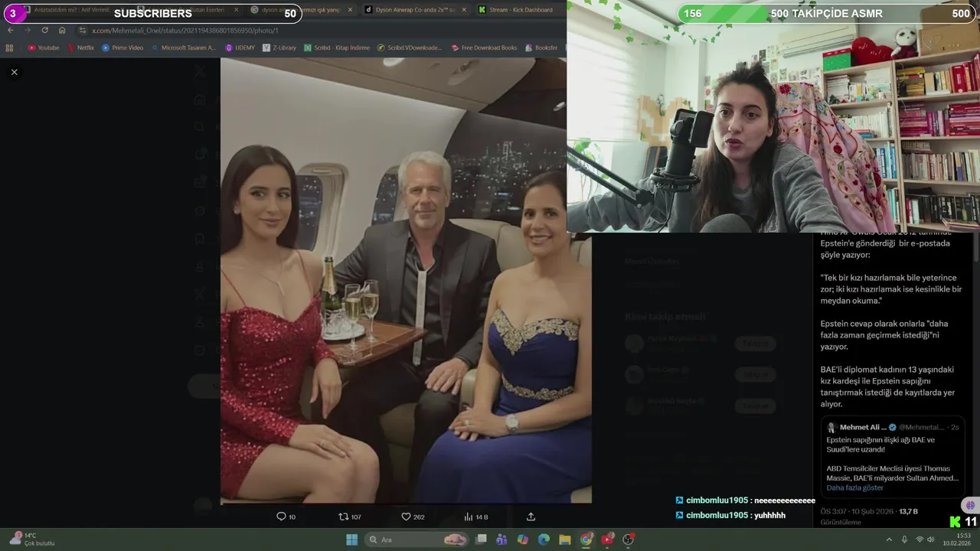Open the apps grid in bookmarks bar
This screenshot has width=980, height=551.
(x=9, y=47)
